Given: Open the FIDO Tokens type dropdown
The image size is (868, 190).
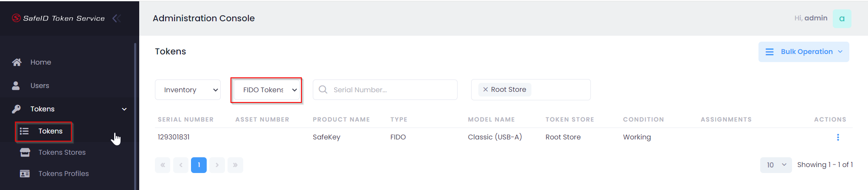Looking at the screenshot, I should pos(267,90).
